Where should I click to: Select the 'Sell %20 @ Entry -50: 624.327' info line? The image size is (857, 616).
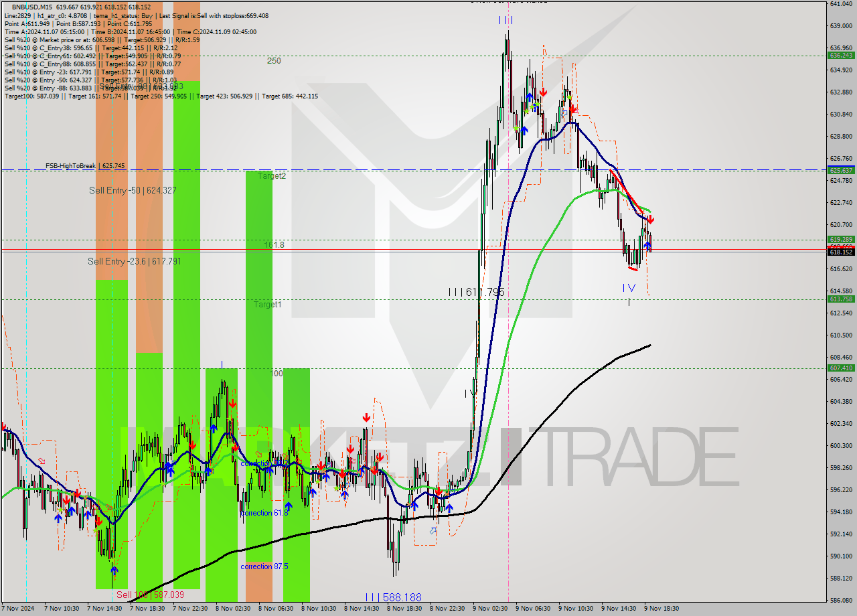(x=90, y=80)
